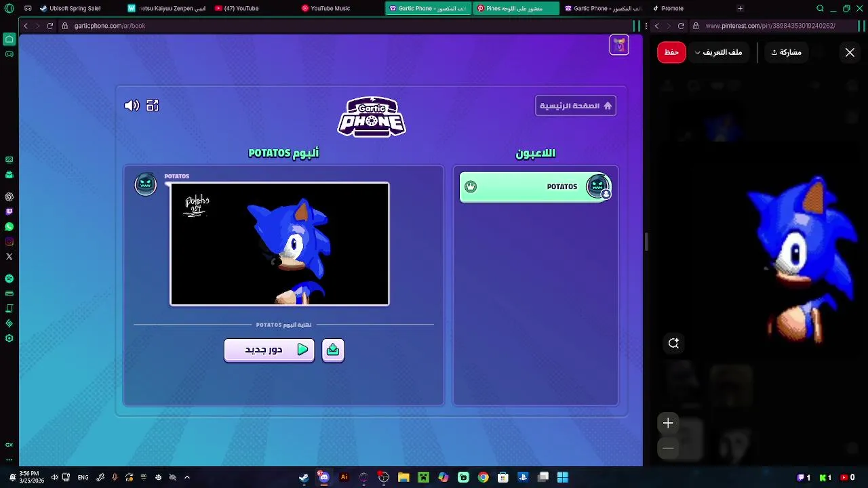The image size is (868, 488).
Task: Zoom out with Pinterest minus button
Action: 668,448
